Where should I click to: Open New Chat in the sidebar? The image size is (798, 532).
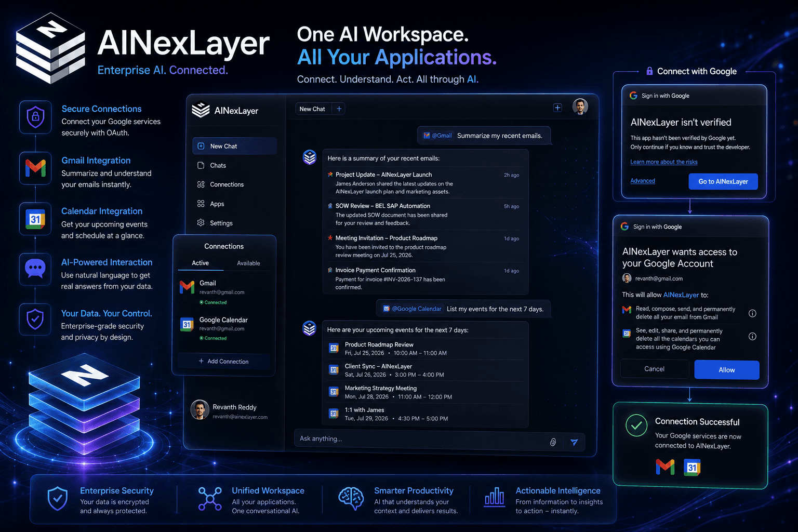[x=234, y=146]
